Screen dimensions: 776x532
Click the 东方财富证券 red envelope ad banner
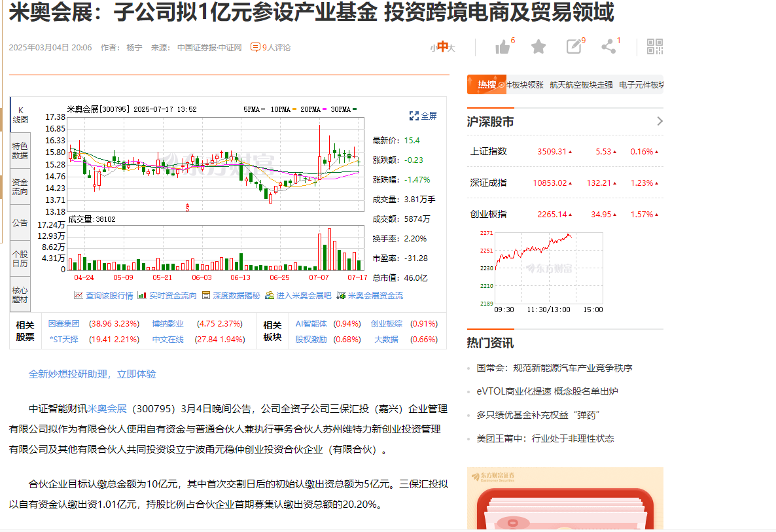click(x=565, y=499)
